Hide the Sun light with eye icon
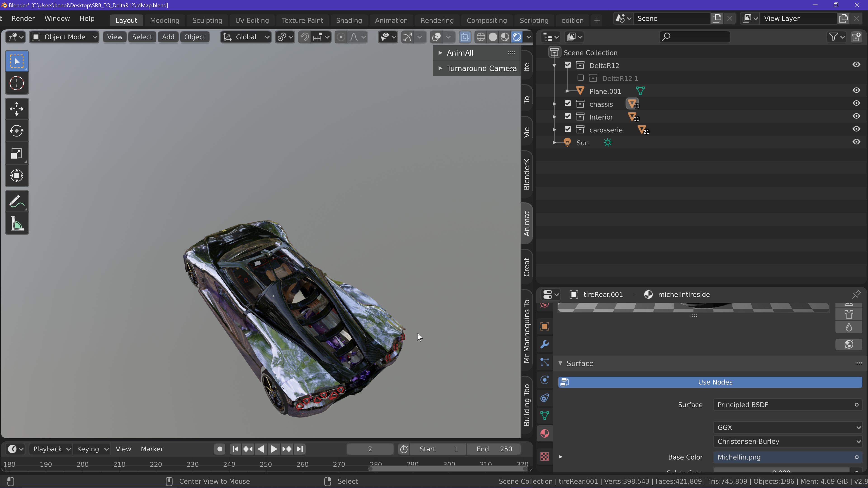Screen dimensions: 868x488 pyautogui.click(x=856, y=142)
